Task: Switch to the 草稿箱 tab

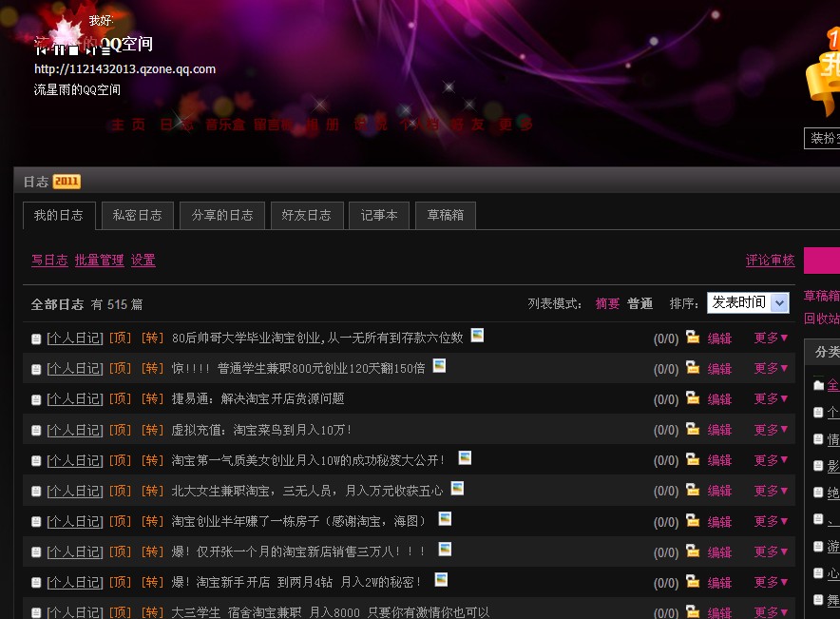Action: [x=445, y=216]
